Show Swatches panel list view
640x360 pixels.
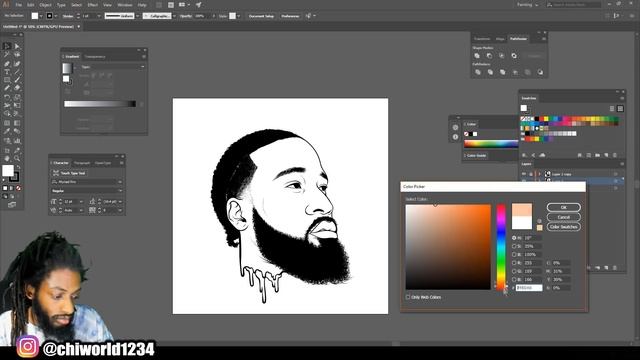[x=612, y=109]
